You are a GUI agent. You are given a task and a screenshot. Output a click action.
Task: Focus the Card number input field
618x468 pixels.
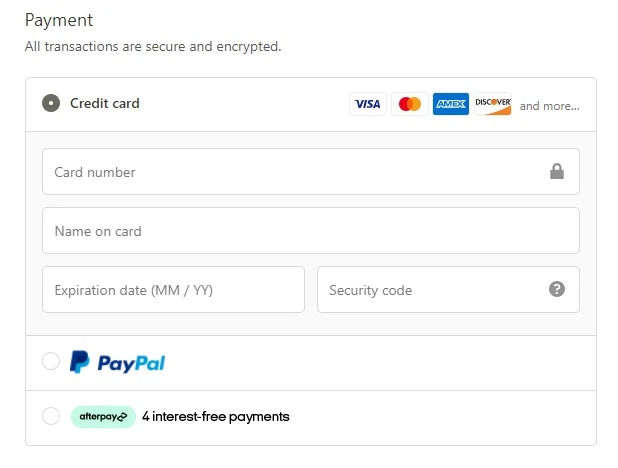[x=311, y=172]
